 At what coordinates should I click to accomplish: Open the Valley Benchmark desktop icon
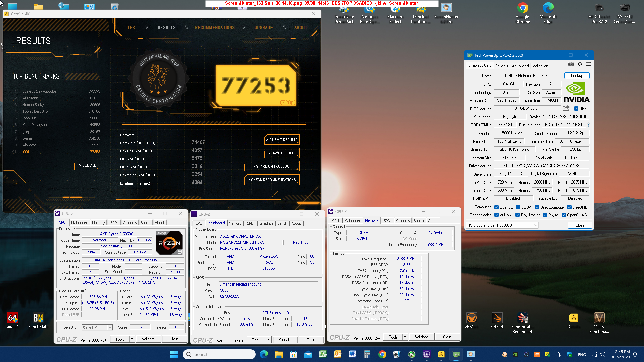tap(599, 323)
